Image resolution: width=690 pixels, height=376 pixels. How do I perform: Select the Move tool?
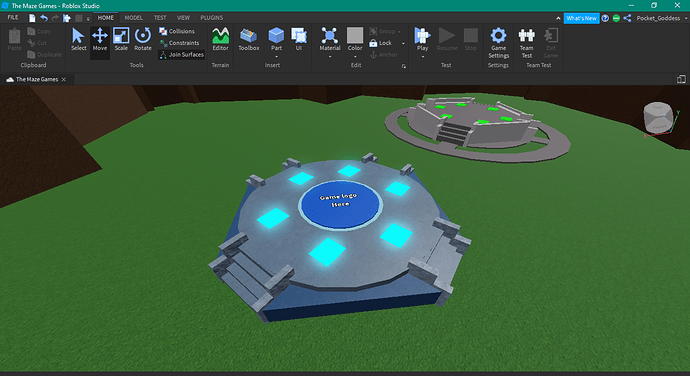click(100, 40)
